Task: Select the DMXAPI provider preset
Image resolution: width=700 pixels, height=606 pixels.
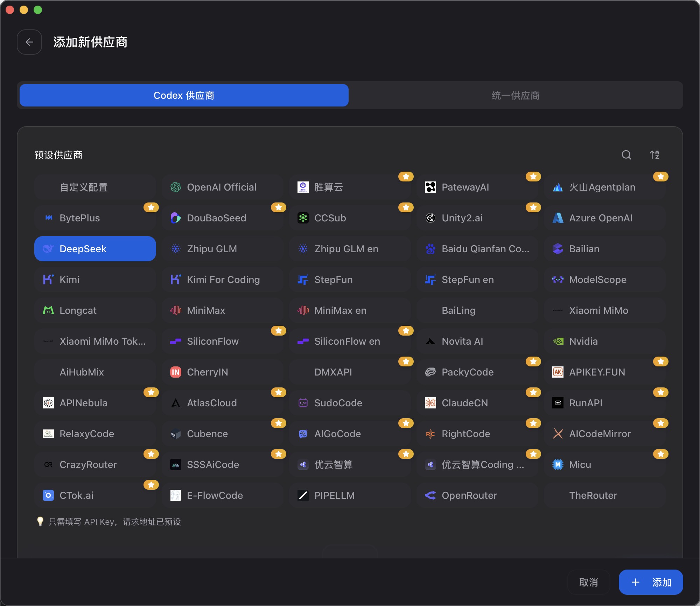Action: pos(350,372)
